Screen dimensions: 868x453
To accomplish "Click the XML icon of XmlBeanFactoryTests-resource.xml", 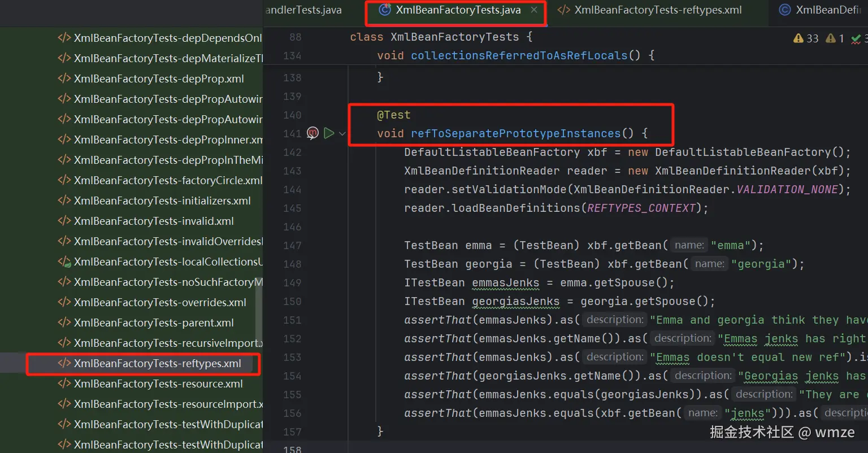I will click(x=64, y=384).
